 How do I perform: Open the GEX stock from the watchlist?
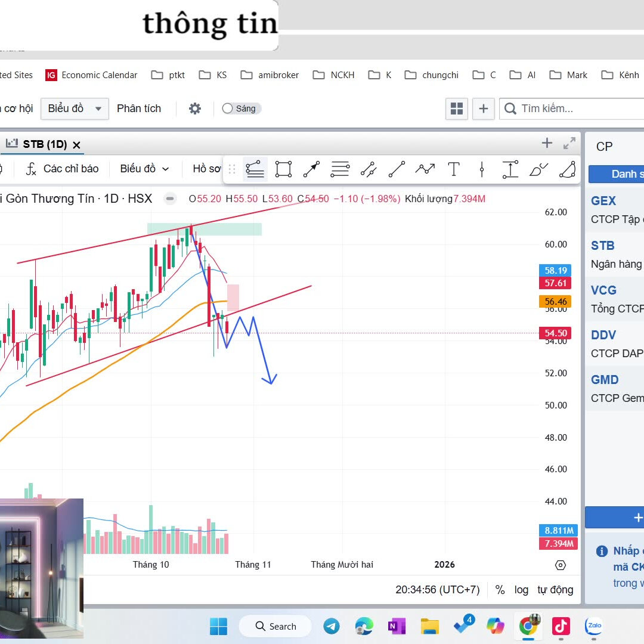pyautogui.click(x=603, y=201)
